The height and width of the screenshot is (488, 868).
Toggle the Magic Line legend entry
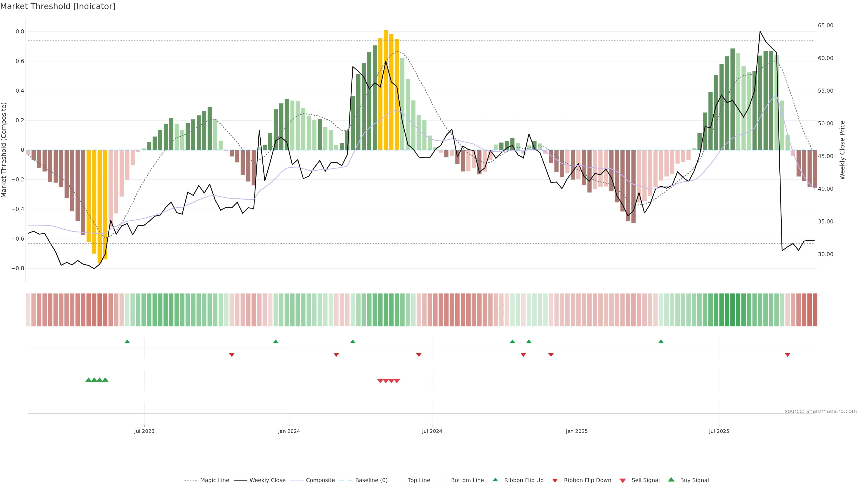coord(214,480)
